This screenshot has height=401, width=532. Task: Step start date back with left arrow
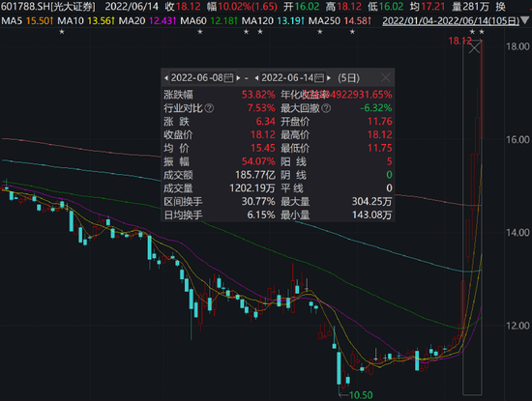(166, 78)
